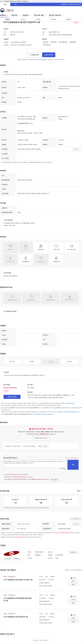Open the 근무조건 section tab
The height and width of the screenshot is (644, 82).
23,19
